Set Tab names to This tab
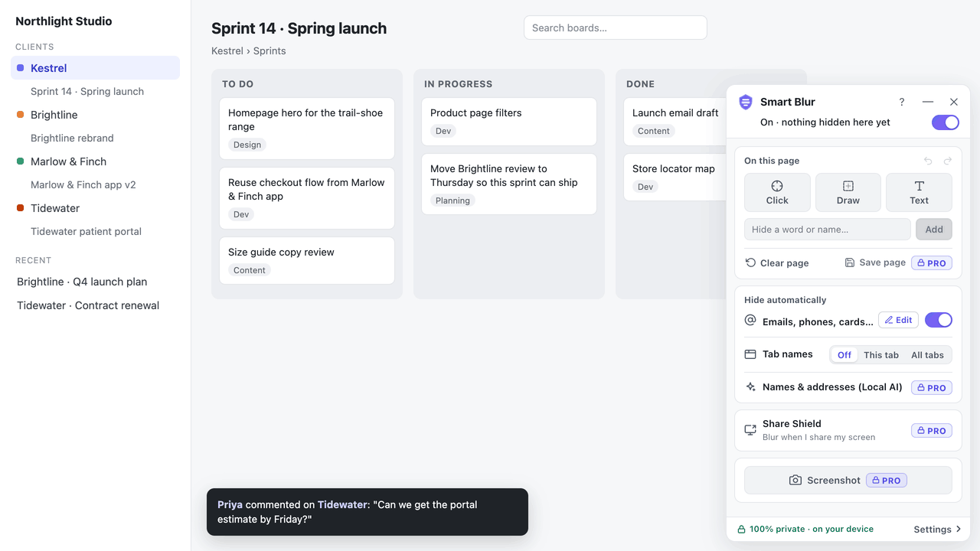 (881, 354)
